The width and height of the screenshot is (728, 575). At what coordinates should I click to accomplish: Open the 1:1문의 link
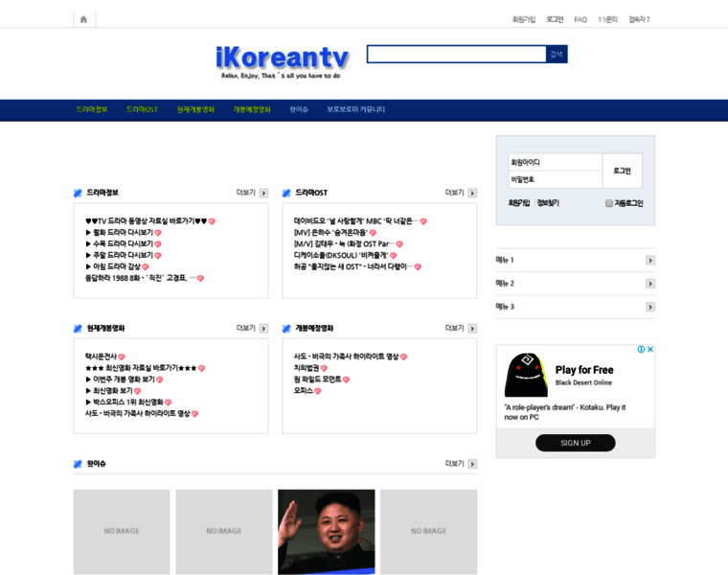pos(607,19)
